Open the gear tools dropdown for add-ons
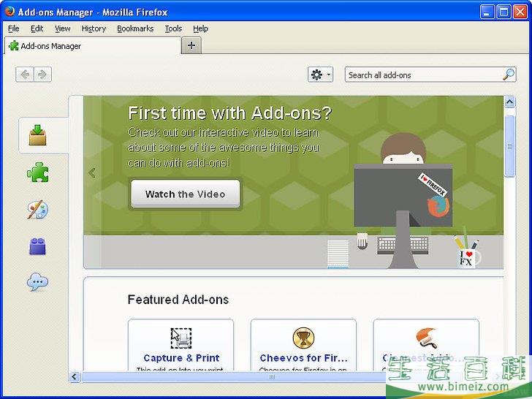 coord(320,75)
